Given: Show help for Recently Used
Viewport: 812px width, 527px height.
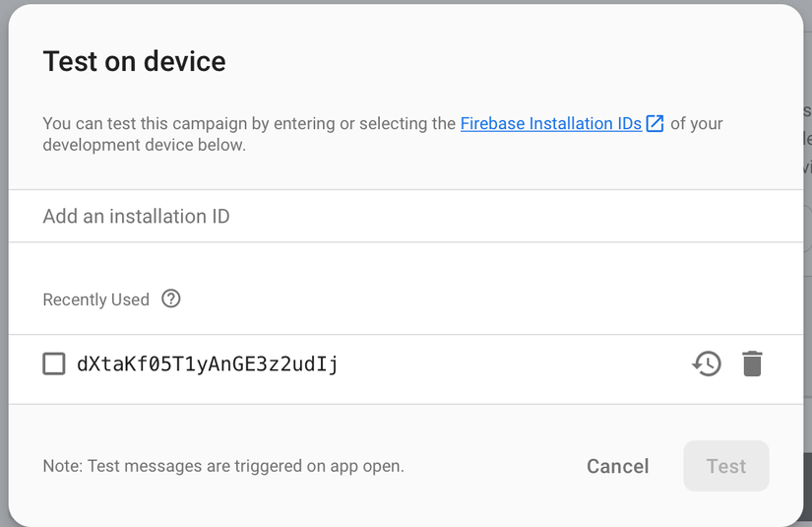Looking at the screenshot, I should pyautogui.click(x=171, y=299).
